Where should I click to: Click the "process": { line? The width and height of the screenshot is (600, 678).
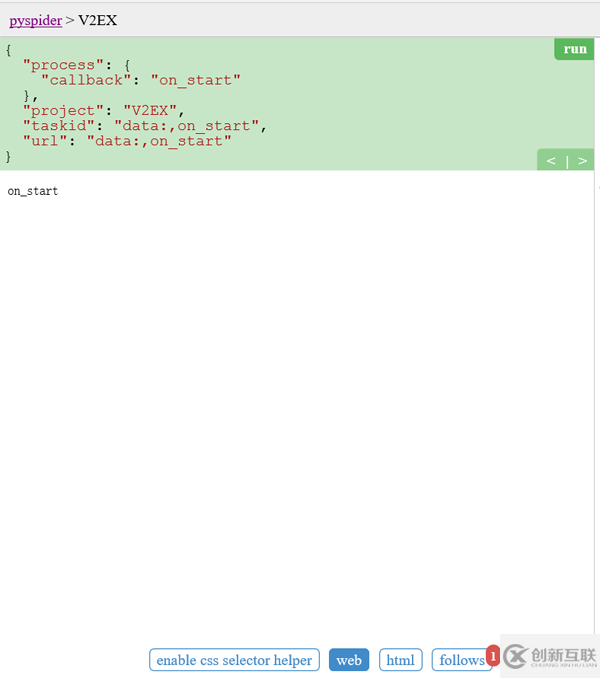coord(77,65)
